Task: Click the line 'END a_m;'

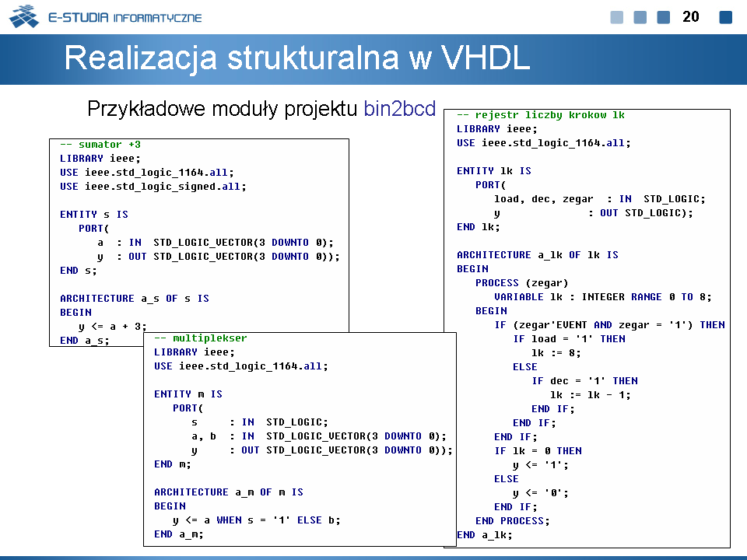Action: pyautogui.click(x=178, y=534)
